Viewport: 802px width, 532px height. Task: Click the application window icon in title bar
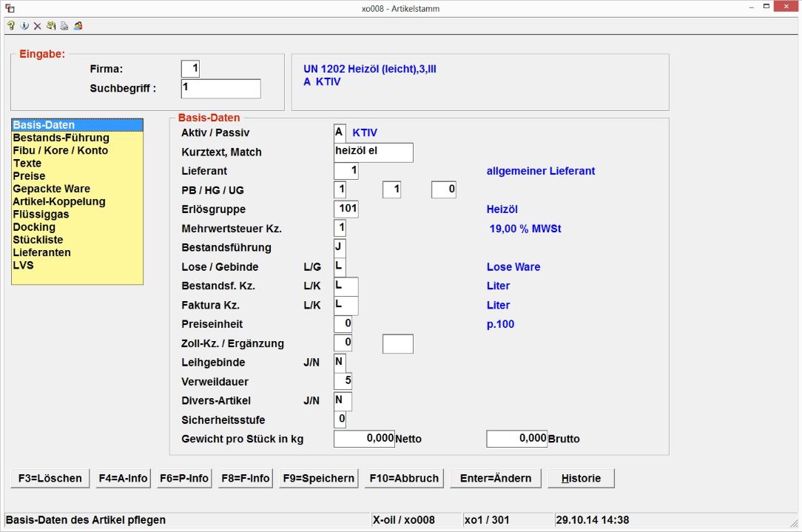click(x=10, y=8)
